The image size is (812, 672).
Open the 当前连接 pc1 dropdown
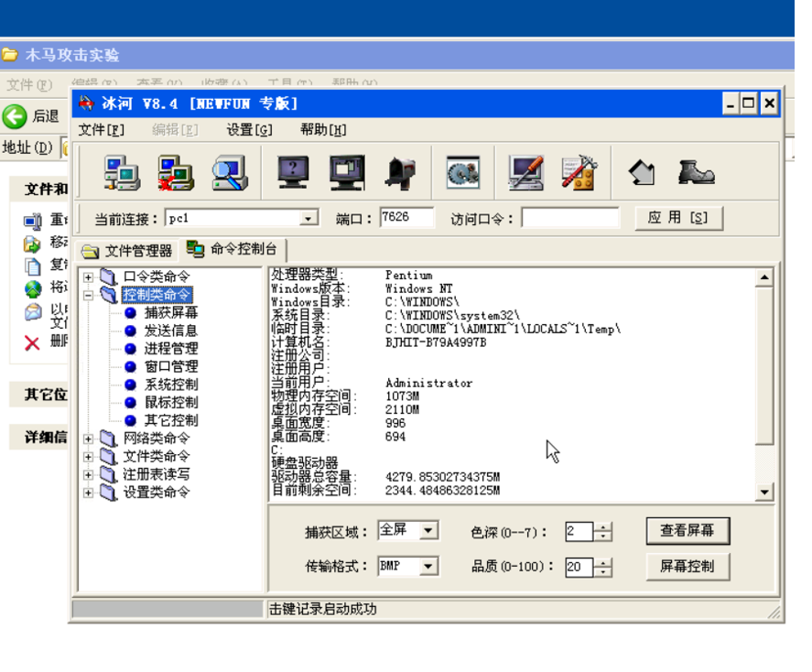click(x=309, y=219)
